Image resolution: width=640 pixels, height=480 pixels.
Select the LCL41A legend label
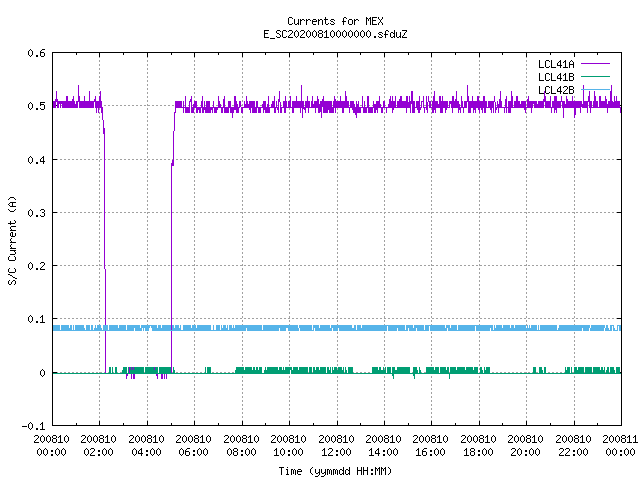point(556,64)
